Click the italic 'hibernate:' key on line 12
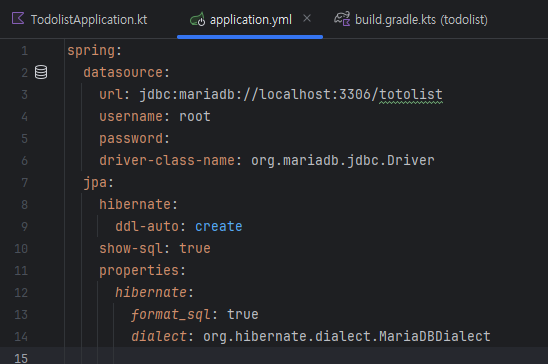 pos(154,292)
